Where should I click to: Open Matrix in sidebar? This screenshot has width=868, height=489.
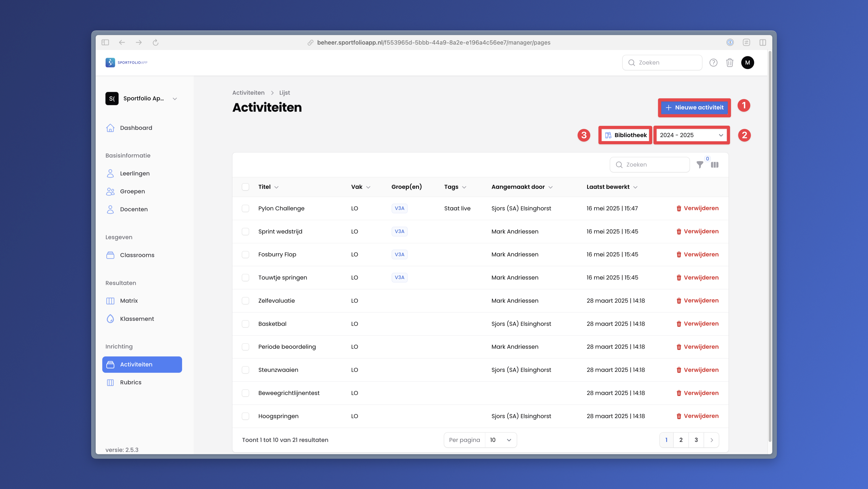click(142, 301)
